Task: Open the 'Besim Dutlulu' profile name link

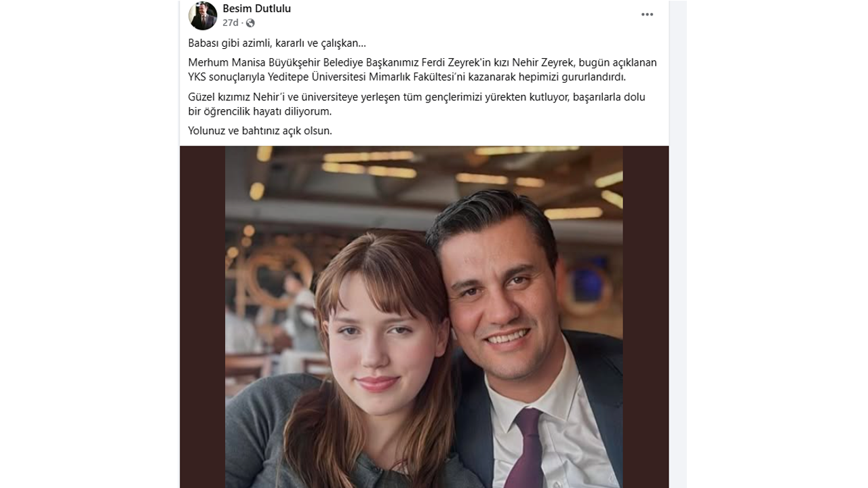Action: pyautogui.click(x=256, y=9)
